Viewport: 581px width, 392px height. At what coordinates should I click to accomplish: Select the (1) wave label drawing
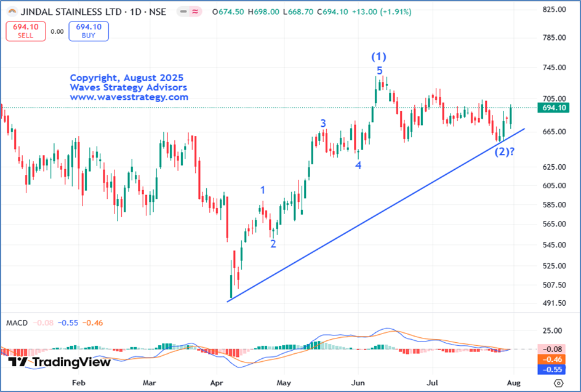click(x=379, y=57)
